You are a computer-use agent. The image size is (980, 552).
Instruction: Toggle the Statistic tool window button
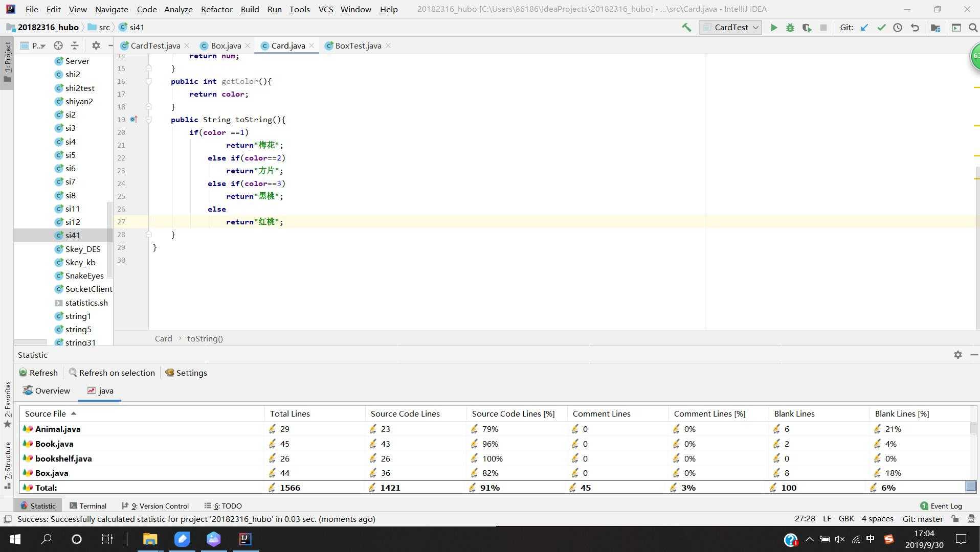(x=38, y=506)
